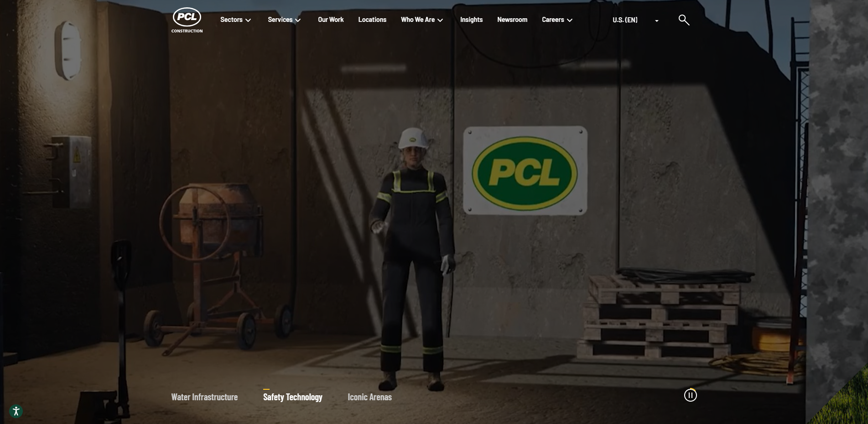Pause the hero video slideshow
Screen dimensions: 868x424
click(690, 395)
